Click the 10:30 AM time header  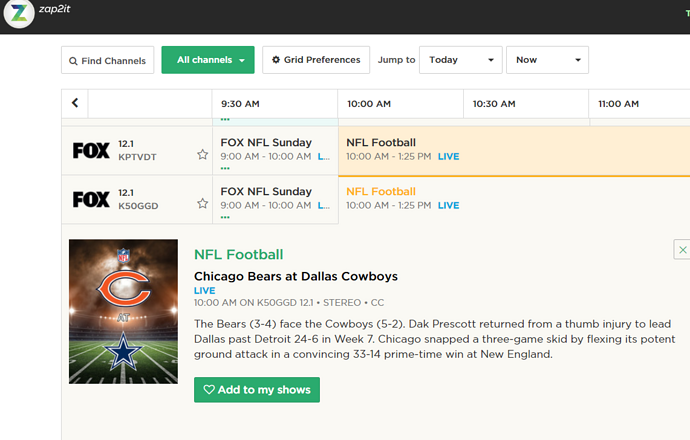pos(493,103)
